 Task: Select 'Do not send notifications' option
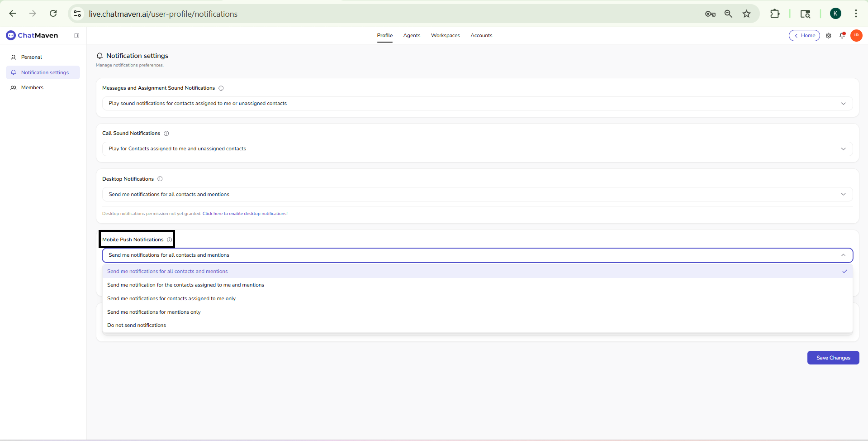(x=137, y=326)
